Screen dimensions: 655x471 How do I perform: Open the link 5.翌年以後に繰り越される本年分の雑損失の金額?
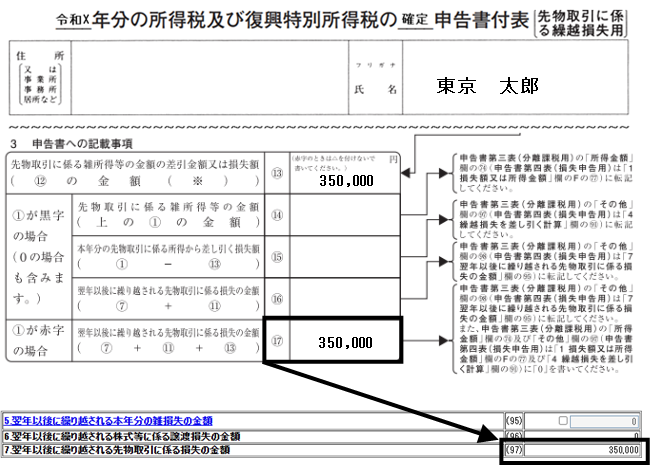point(108,420)
